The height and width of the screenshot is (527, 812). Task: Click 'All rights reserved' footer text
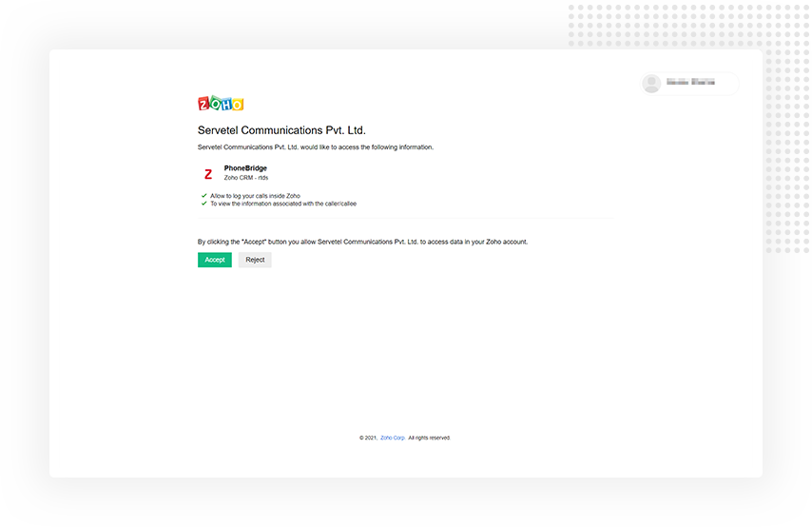pyautogui.click(x=430, y=438)
